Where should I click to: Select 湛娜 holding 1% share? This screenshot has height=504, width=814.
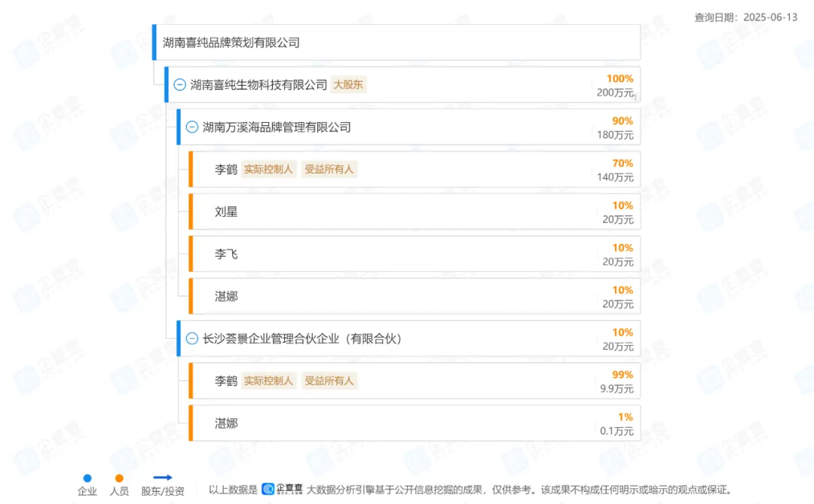coord(226,423)
